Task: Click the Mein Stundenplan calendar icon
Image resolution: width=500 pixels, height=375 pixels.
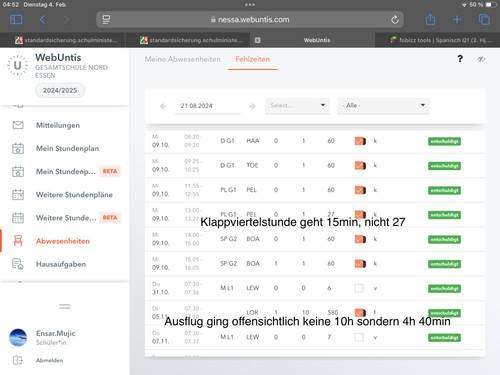Action: click(x=18, y=148)
